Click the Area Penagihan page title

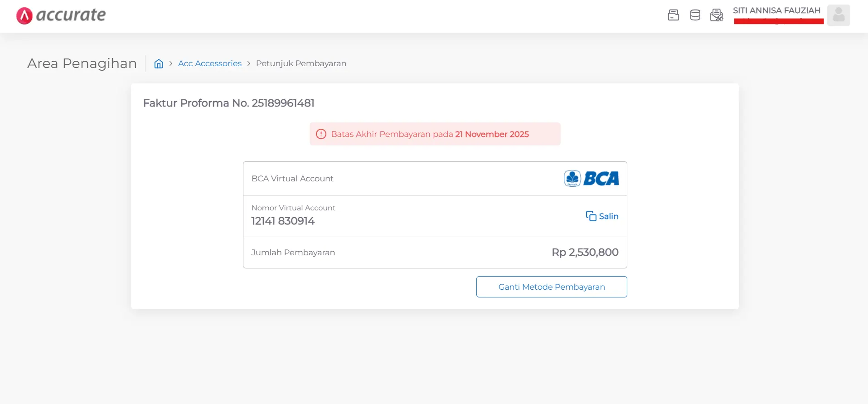82,63
